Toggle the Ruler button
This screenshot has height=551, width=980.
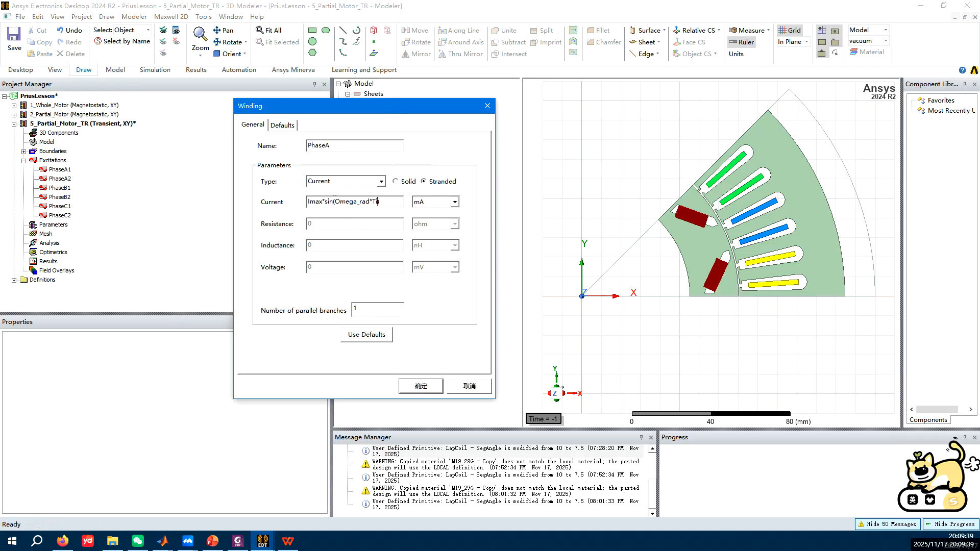(x=741, y=42)
